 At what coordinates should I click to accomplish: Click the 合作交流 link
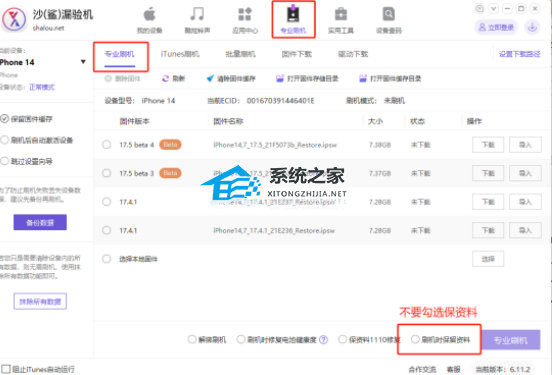click(422, 369)
